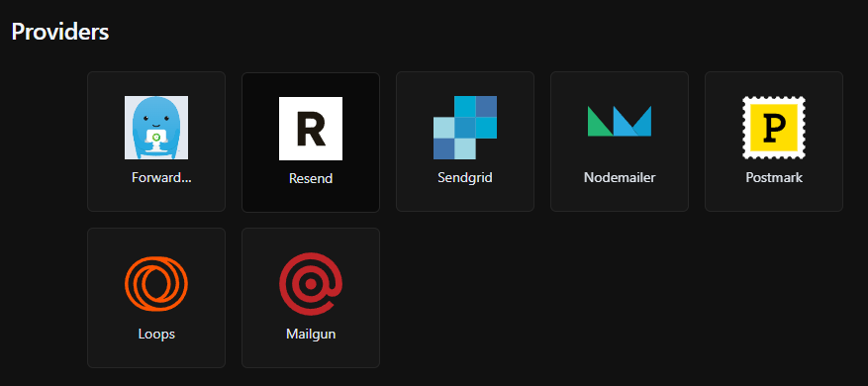868x386 pixels.
Task: Click the Nodemailer triangle logo
Action: [620, 122]
